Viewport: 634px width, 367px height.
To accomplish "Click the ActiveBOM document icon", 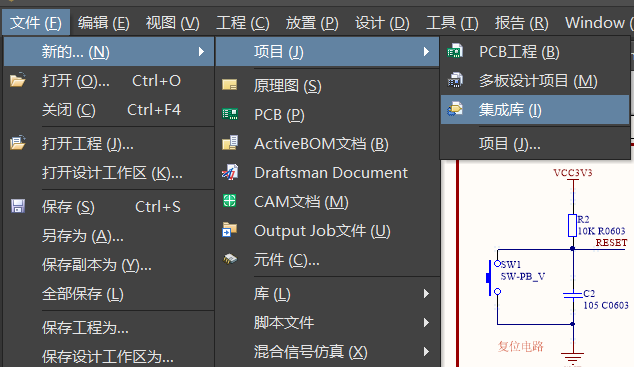I will (x=230, y=143).
